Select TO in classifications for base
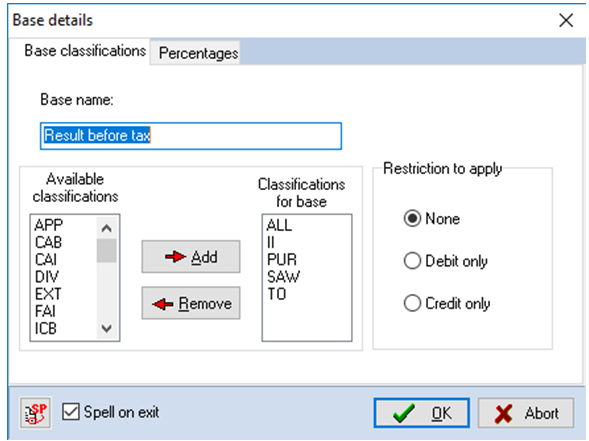Viewport: 589px width, 441px height. (277, 294)
